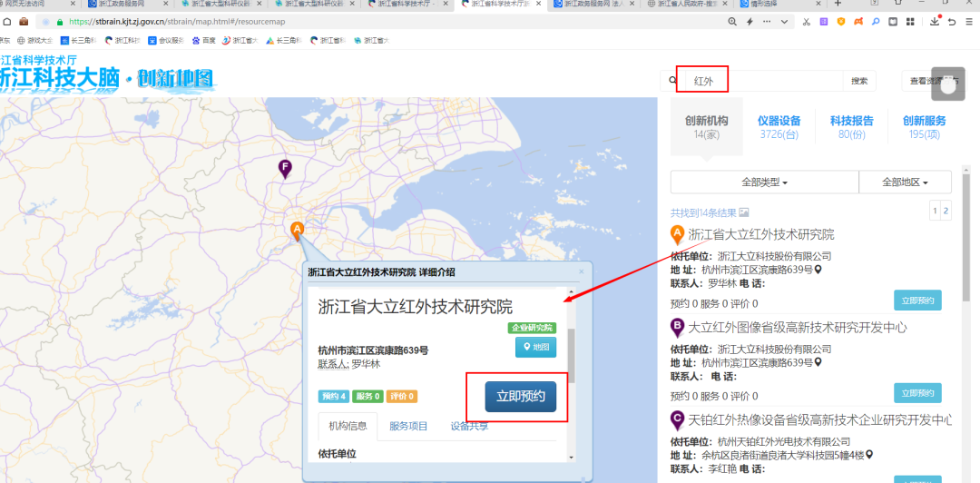980x483 pixels.
Task: Click location pin after 滨康路639号 in result A
Action: click(818, 270)
